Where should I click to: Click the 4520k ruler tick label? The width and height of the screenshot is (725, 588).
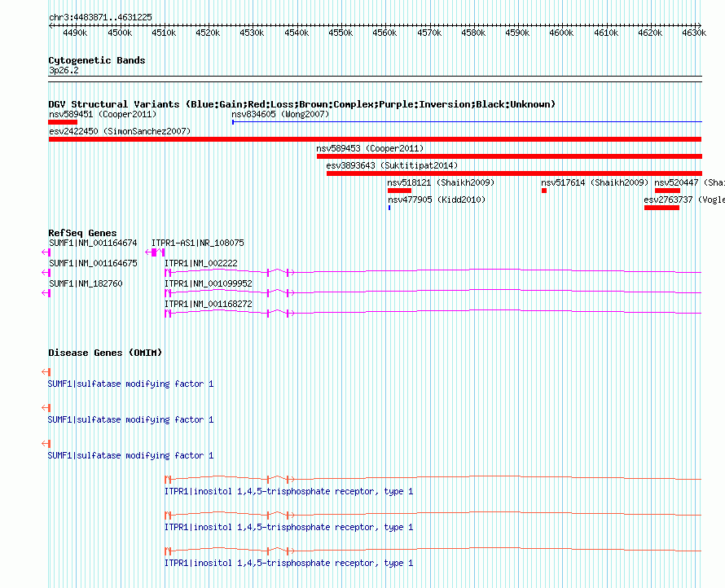[x=208, y=33]
